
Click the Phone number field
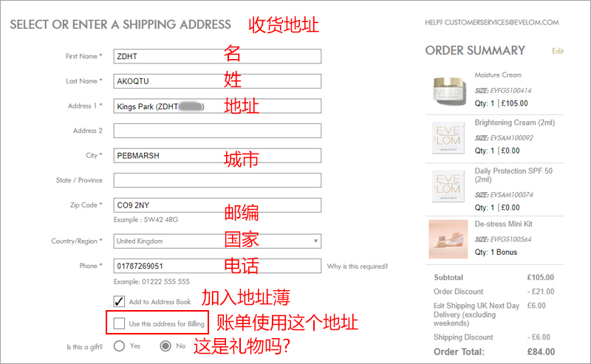pyautogui.click(x=217, y=266)
